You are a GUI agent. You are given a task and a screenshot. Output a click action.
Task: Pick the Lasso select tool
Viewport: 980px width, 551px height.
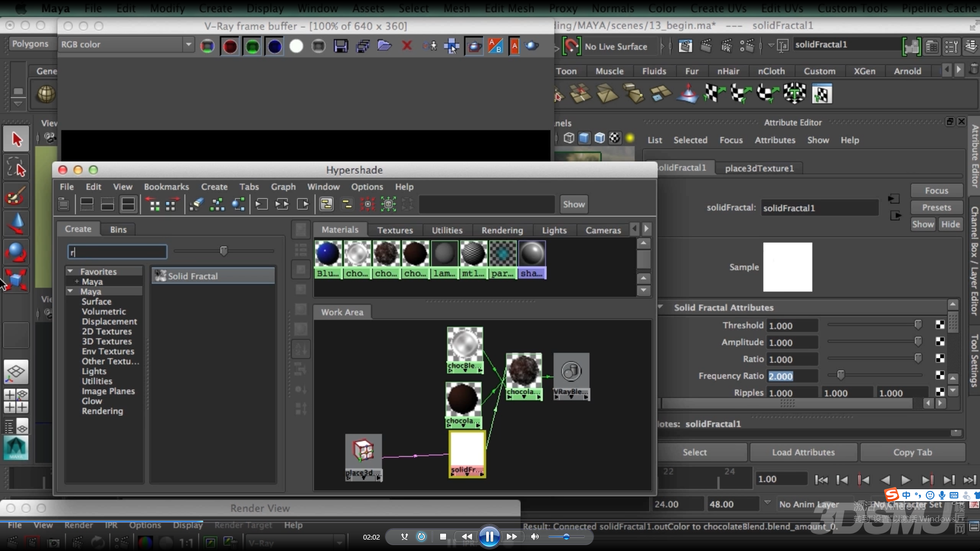click(x=16, y=168)
